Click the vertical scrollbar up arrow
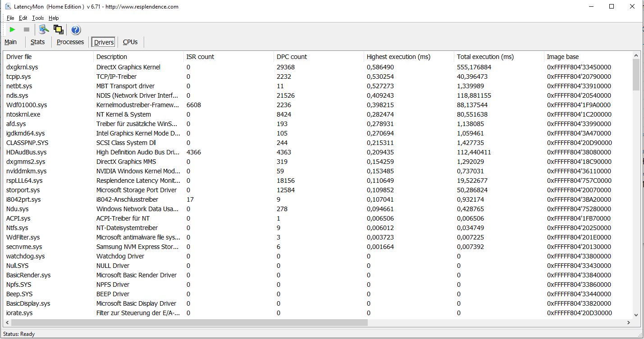Viewport: 644px width, 339px height. (x=636, y=55)
